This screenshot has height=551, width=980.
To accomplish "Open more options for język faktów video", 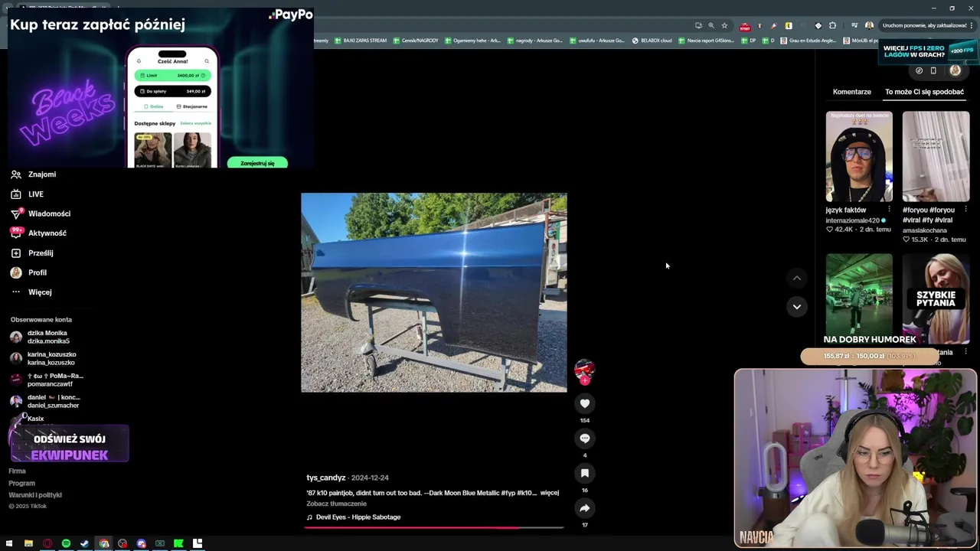I will [x=889, y=210].
